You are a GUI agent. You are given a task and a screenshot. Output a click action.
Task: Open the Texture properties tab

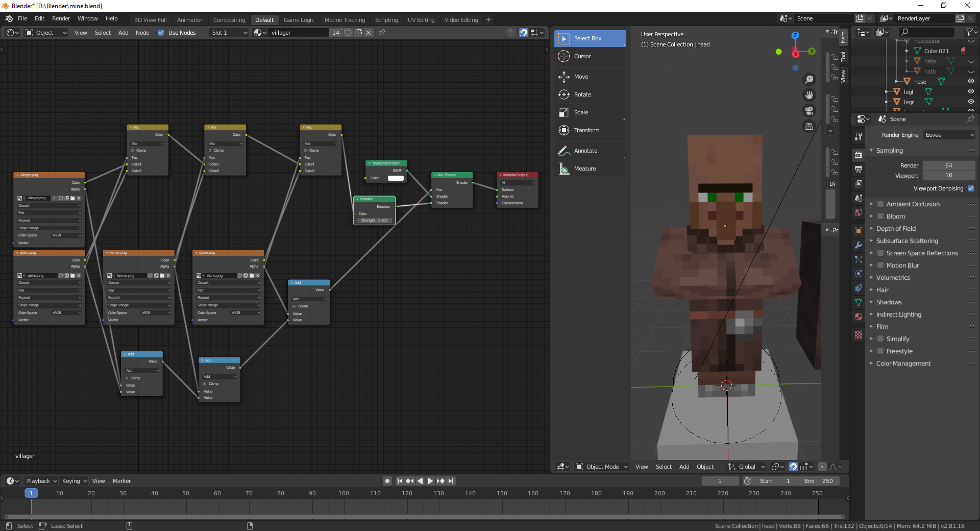pos(859,335)
